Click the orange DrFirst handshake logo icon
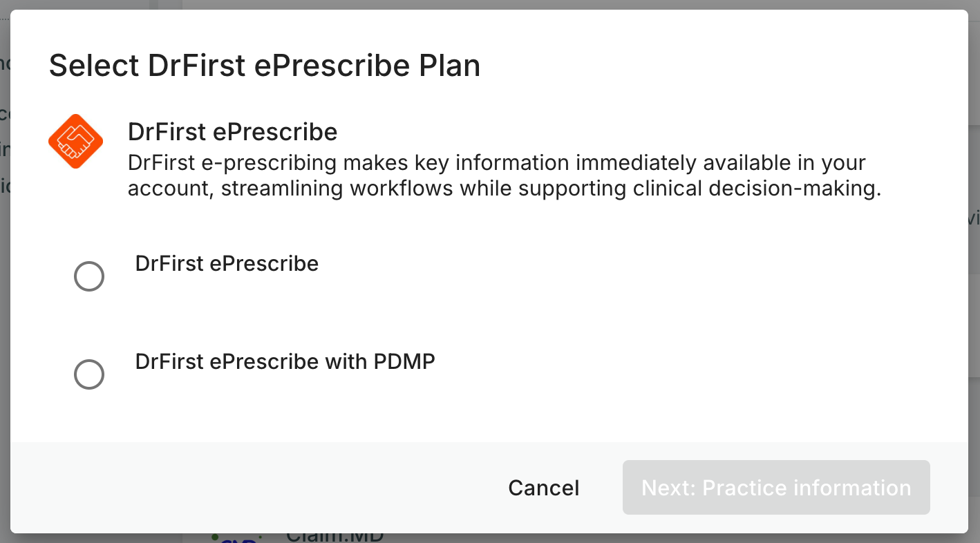980x543 pixels. 75,141
